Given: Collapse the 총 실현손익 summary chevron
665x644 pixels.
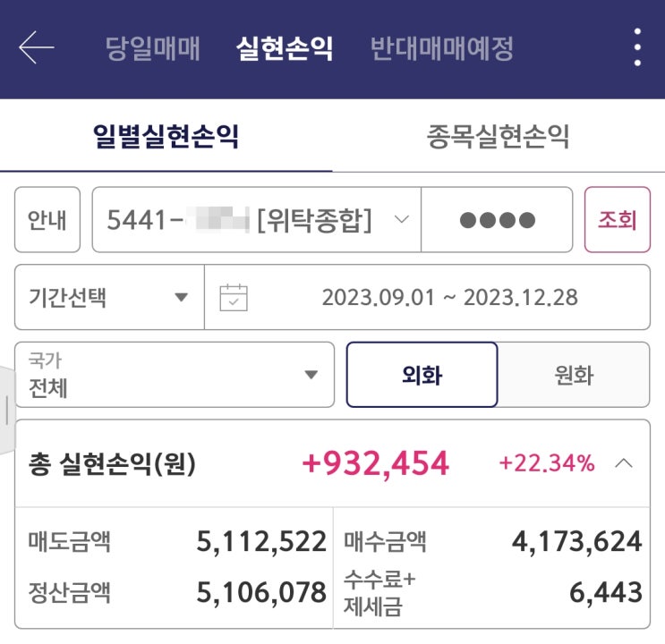Looking at the screenshot, I should [x=624, y=463].
